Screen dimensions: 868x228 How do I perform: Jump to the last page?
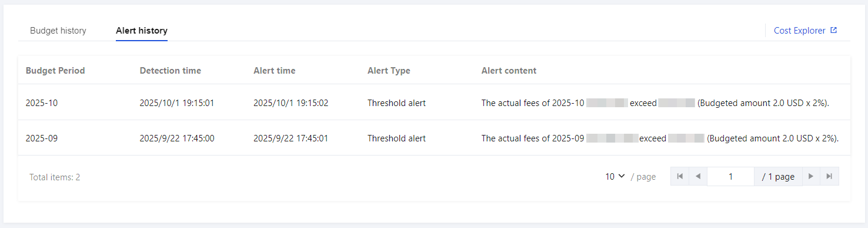click(829, 176)
